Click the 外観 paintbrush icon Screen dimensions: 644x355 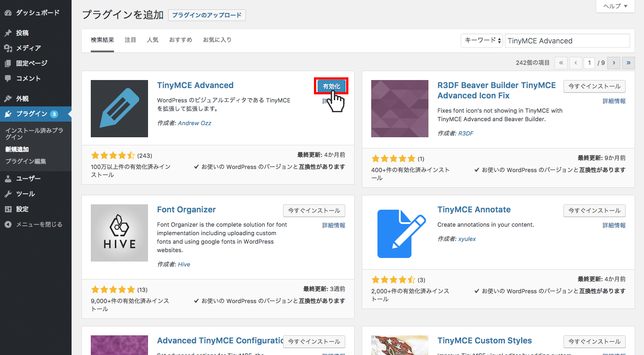tap(8, 99)
